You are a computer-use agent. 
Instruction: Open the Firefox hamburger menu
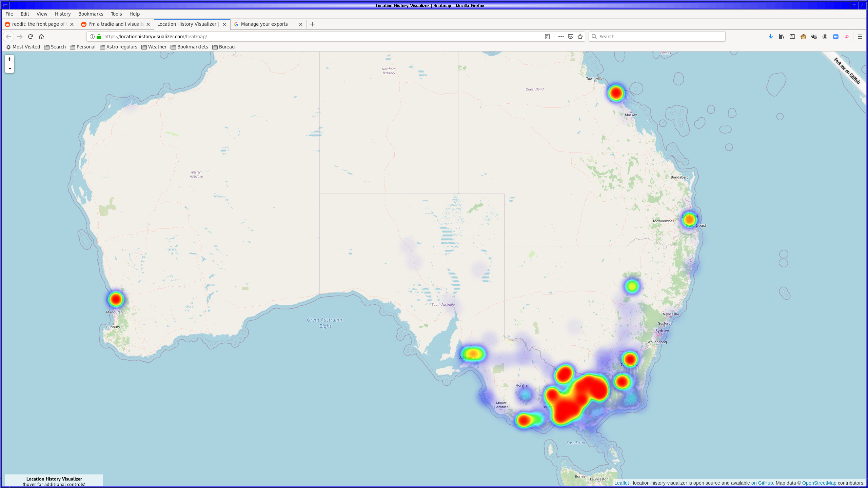tap(860, 37)
